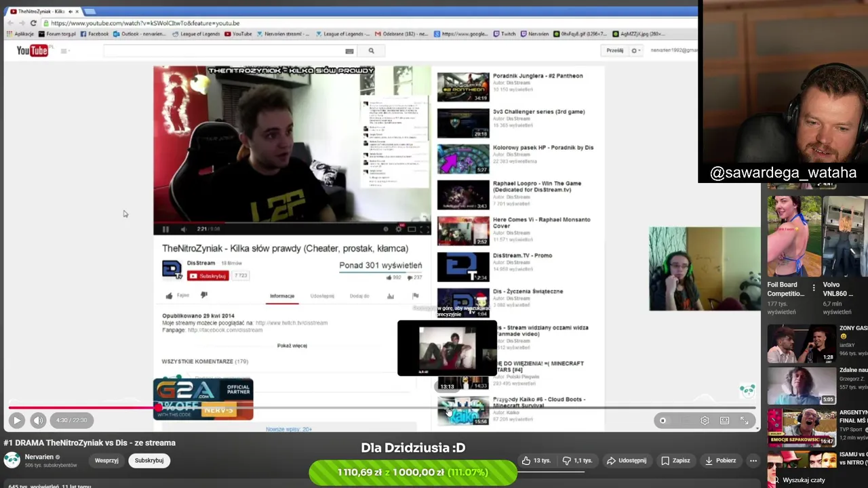This screenshot has width=868, height=488.
Task: Click thumbs down under inner video
Action: 204,296
